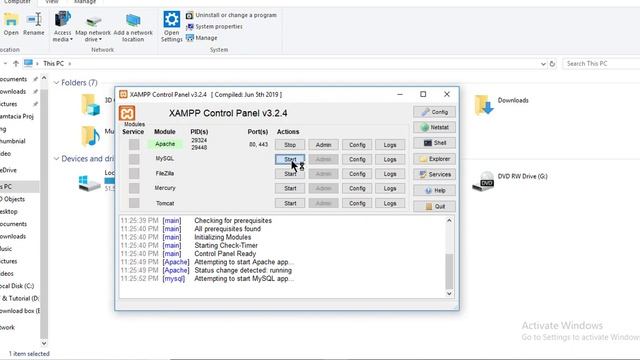Select the Windows local disk drive icon
The height and width of the screenshot is (360, 640).
tap(90, 182)
